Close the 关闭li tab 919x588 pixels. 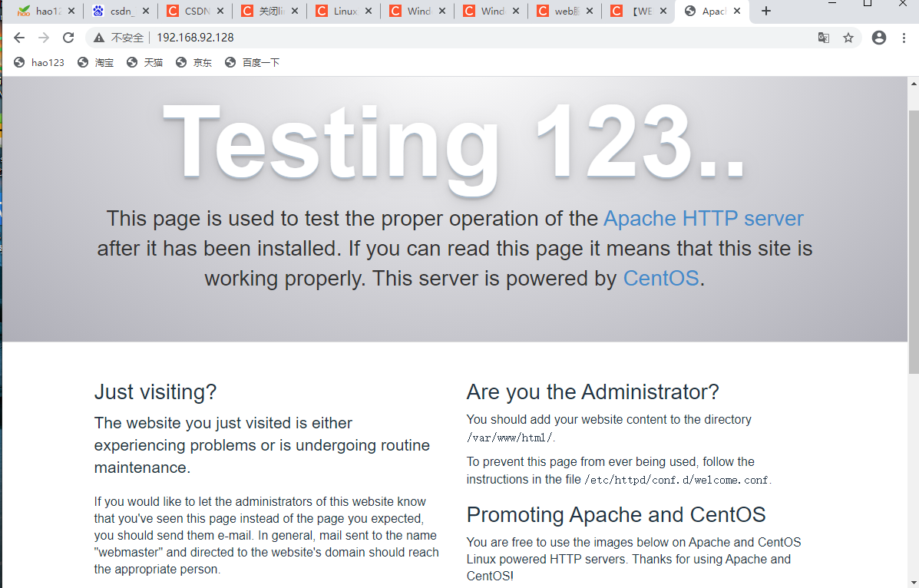pos(295,12)
